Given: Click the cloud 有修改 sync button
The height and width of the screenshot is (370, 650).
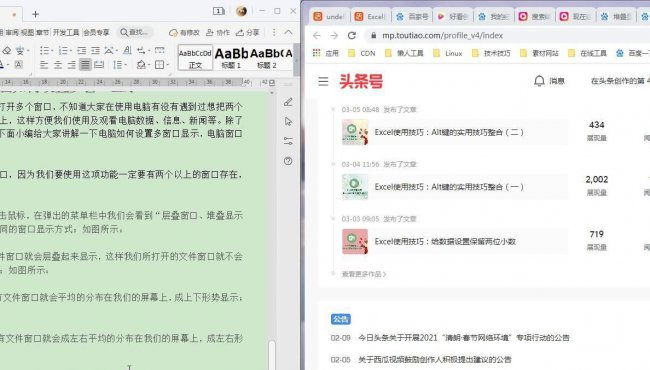Looking at the screenshot, I should pos(184,32).
